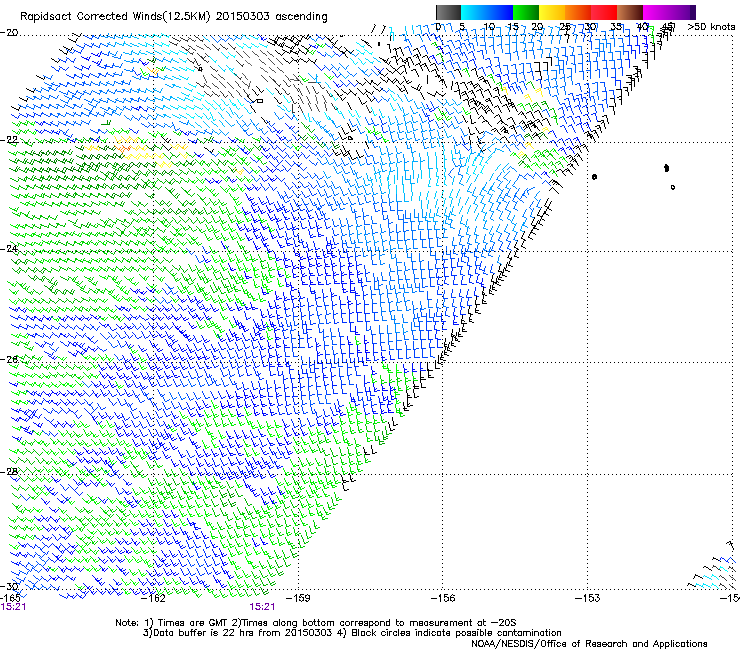Click the cyan 5-10 knots legend swatch
This screenshot has height=650, width=740.
473,12
